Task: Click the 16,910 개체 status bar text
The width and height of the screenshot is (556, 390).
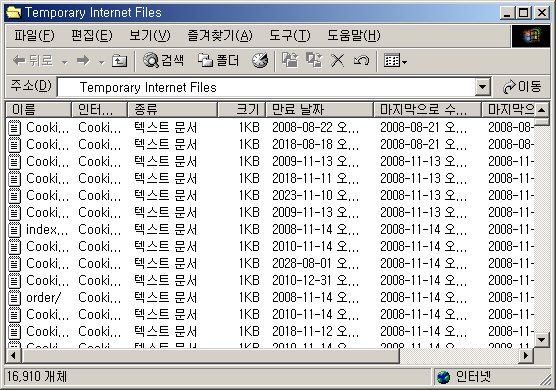Action: click(37, 377)
